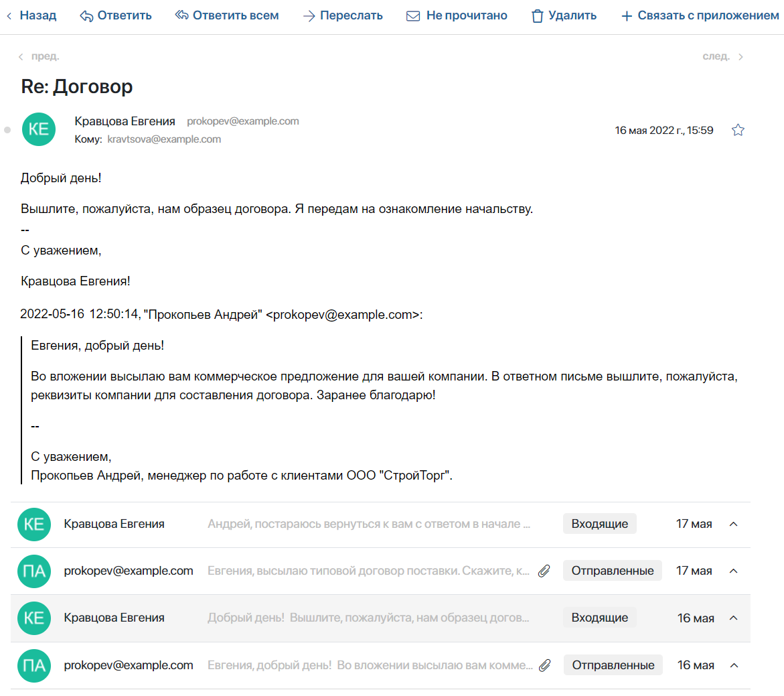The height and width of the screenshot is (696, 784).
Task: Click quoted header line with Прокопьев Андрей
Action: click(x=222, y=315)
